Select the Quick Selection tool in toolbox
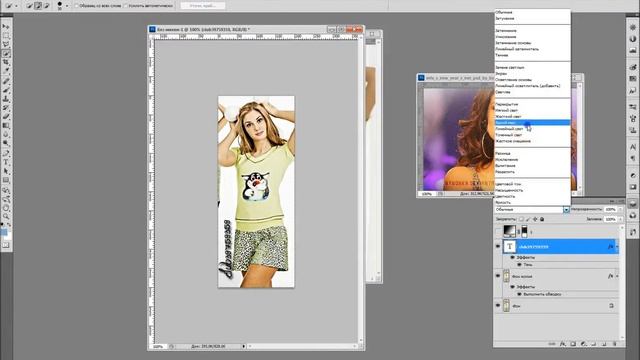This screenshot has height=360, width=640. pyautogui.click(x=6, y=54)
